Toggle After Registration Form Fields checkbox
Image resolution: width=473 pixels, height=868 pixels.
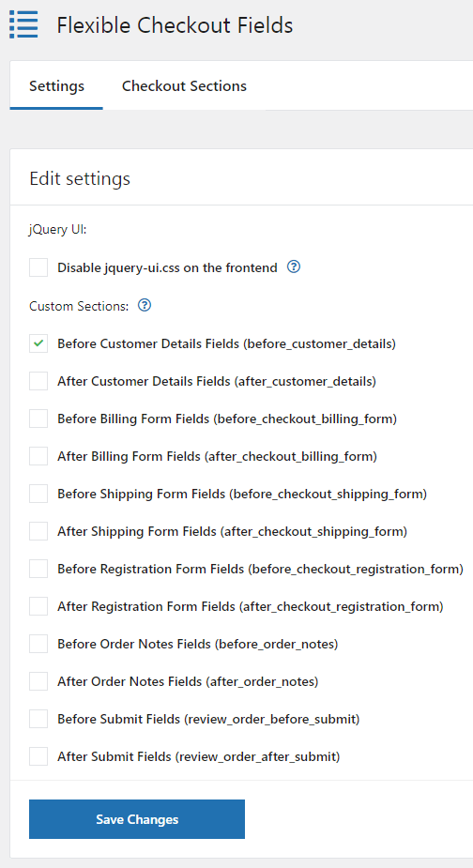click(38, 607)
